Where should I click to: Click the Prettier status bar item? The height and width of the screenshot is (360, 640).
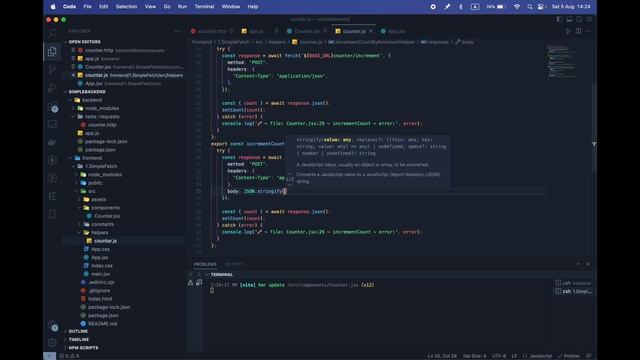pos(569,356)
